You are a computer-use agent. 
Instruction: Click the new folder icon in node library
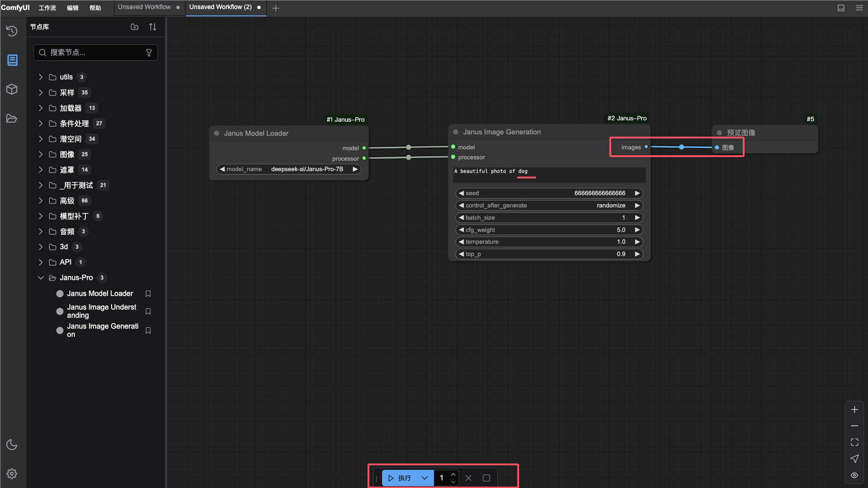(134, 27)
